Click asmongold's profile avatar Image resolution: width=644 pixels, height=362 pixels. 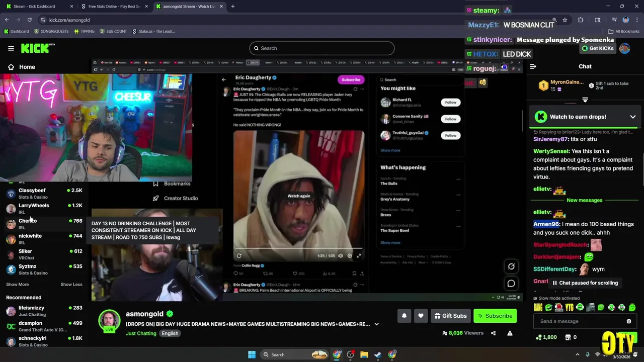click(x=109, y=320)
